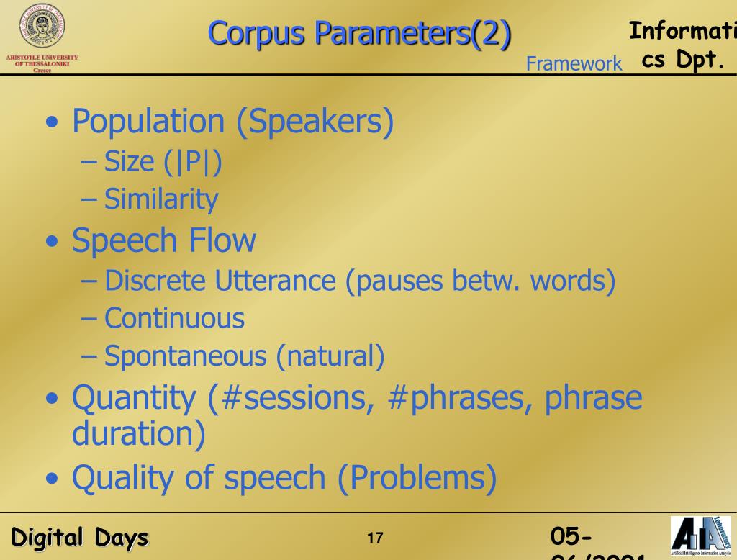Click the Quality of speech (Problems) bullet

284,478
